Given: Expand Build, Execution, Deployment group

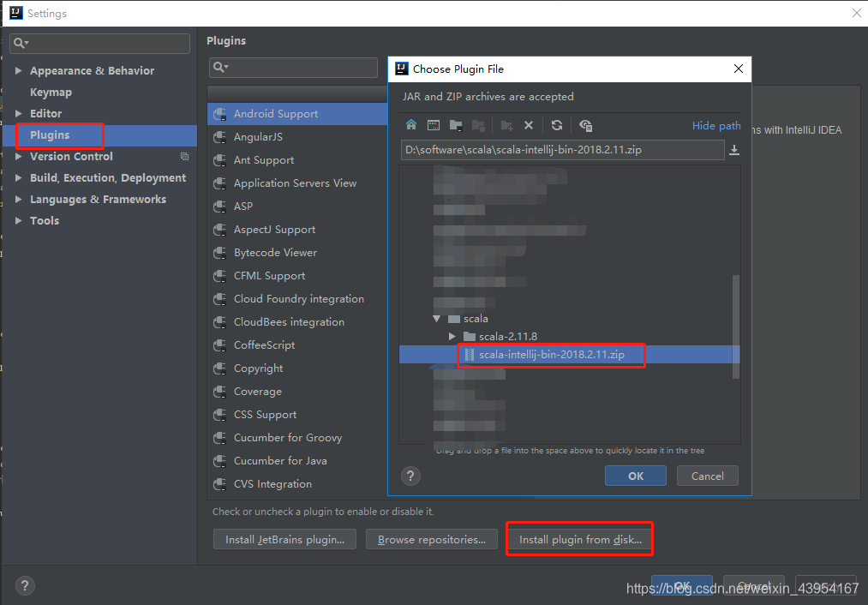Looking at the screenshot, I should pos(18,177).
